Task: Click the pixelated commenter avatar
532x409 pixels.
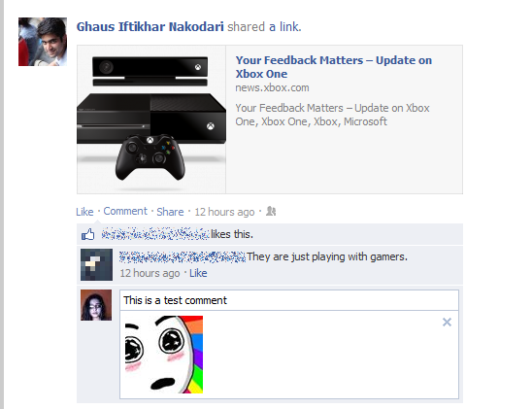Action: [96, 265]
